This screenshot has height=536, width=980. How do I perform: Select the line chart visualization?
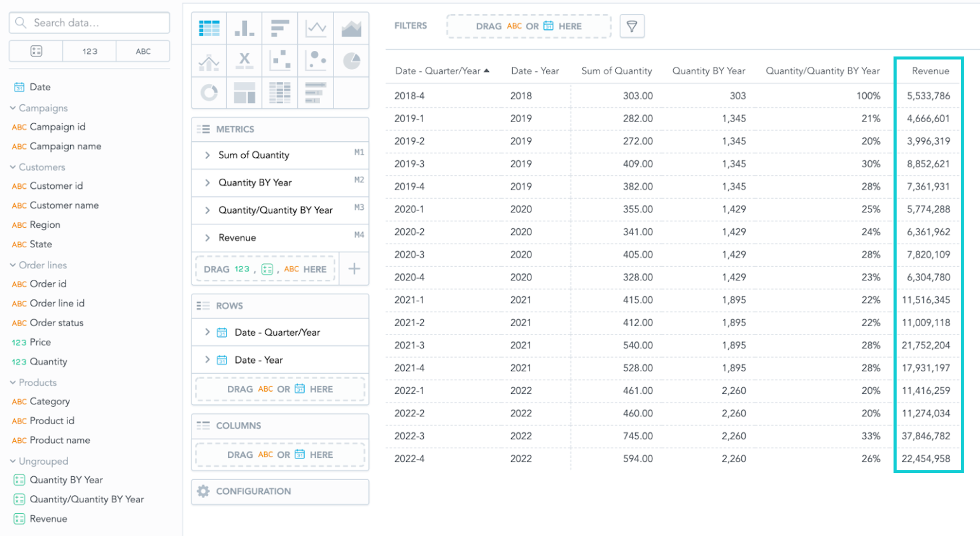(x=316, y=27)
